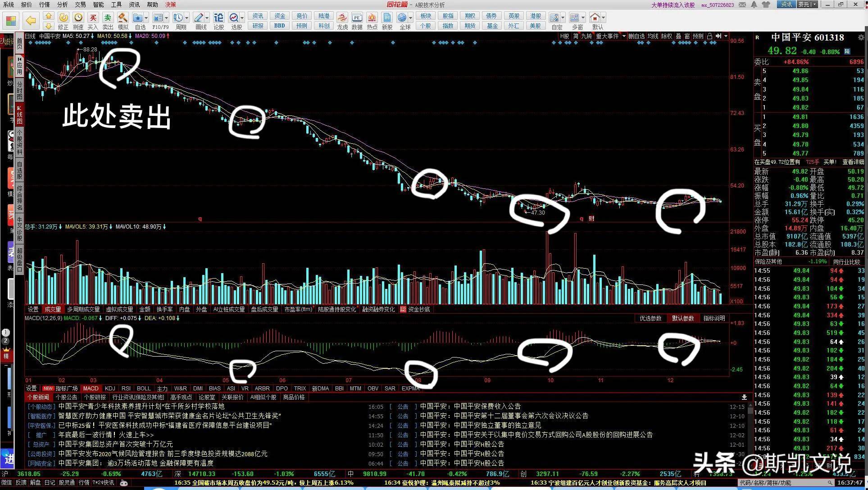868x490 pixels.
Task: Open the 模拟 gavel icon
Action: point(123,18)
